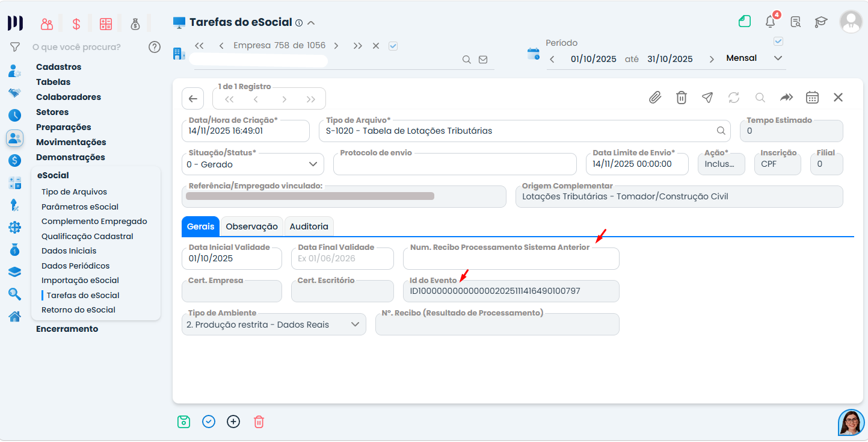Expand the Encerramento menu section
The width and height of the screenshot is (868, 442).
point(67,329)
